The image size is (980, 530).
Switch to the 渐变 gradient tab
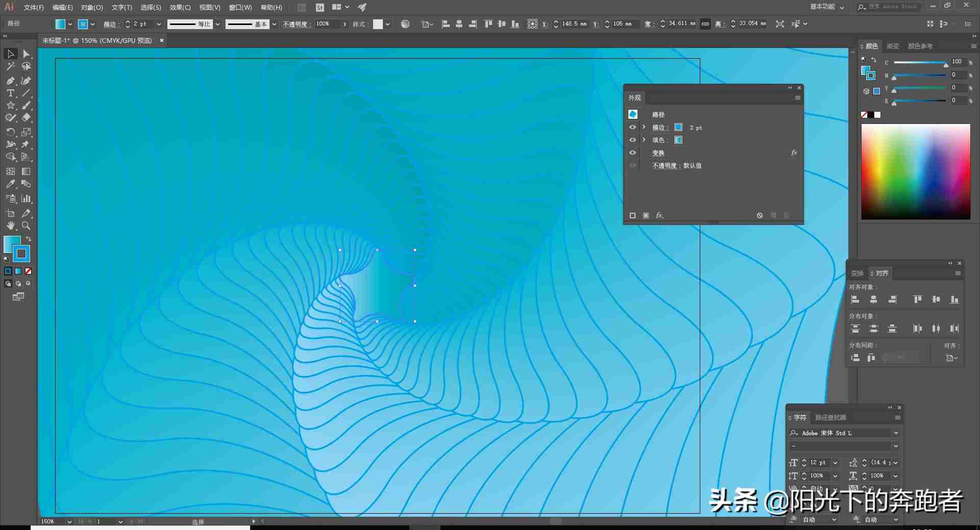click(893, 46)
